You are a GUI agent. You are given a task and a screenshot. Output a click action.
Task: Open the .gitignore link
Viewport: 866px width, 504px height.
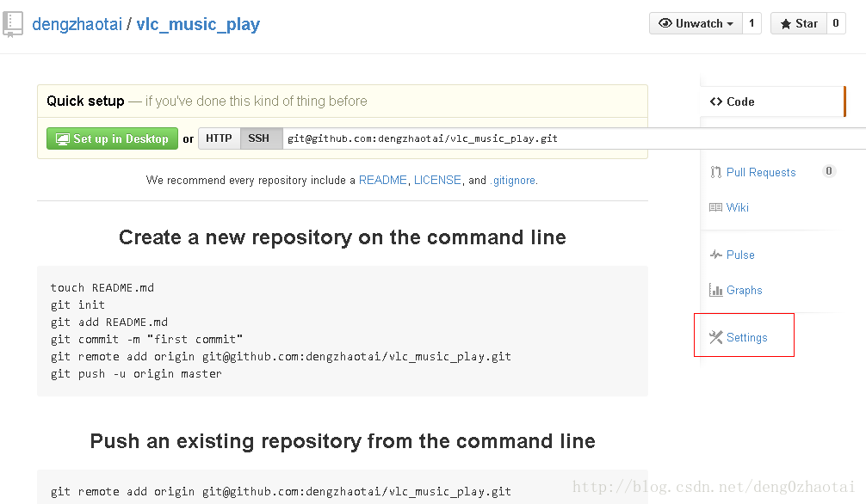coord(513,181)
